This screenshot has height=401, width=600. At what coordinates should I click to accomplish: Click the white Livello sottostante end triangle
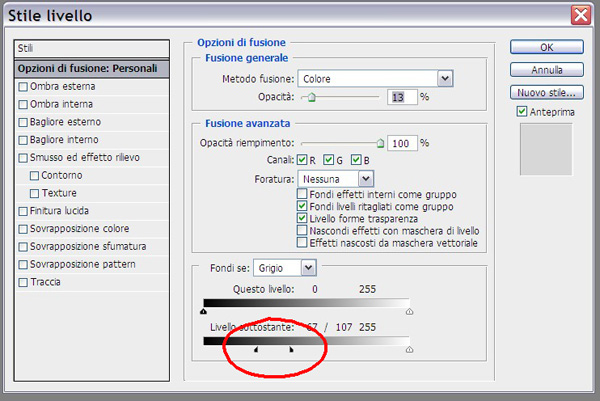click(409, 350)
